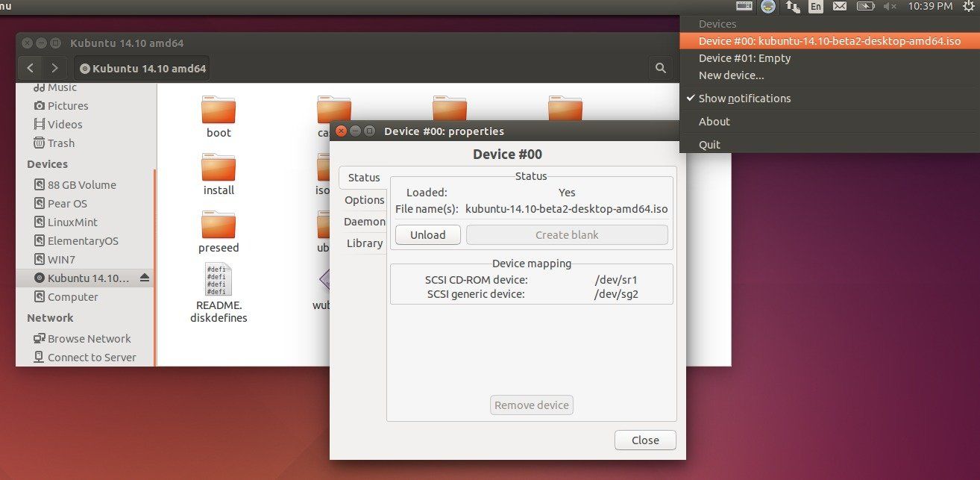Close the Device #00 properties dialog
Screen dimensions: 980x480
645,440
